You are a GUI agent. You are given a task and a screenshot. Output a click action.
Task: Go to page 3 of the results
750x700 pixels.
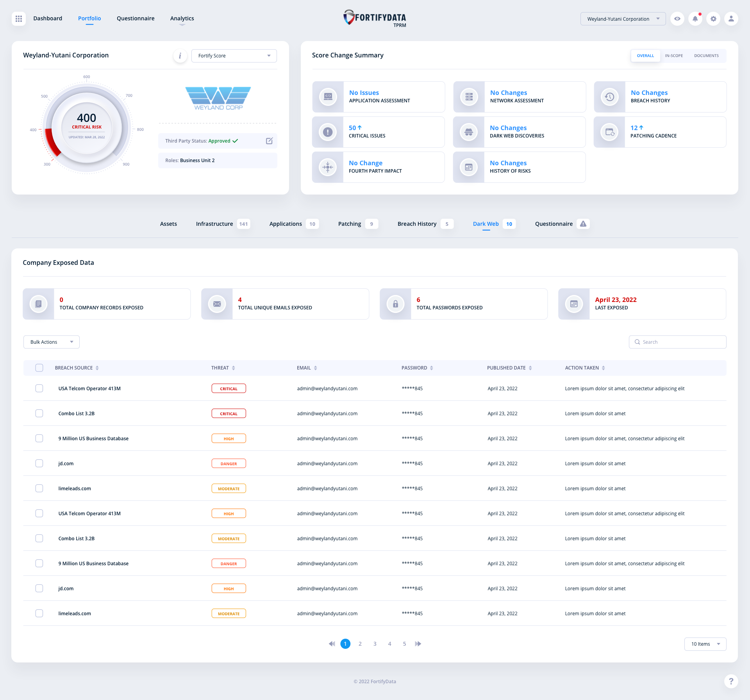[x=375, y=643]
